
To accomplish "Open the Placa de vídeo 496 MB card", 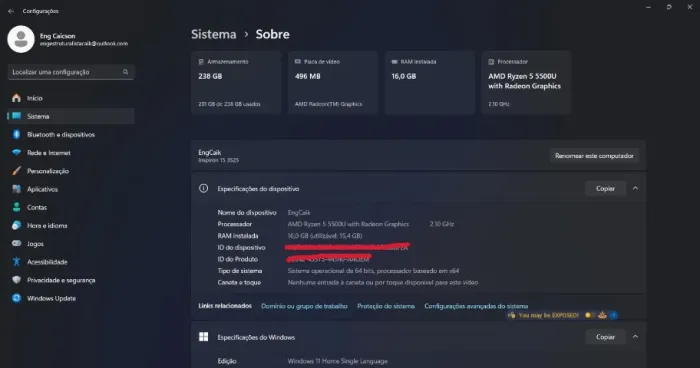I will point(333,83).
